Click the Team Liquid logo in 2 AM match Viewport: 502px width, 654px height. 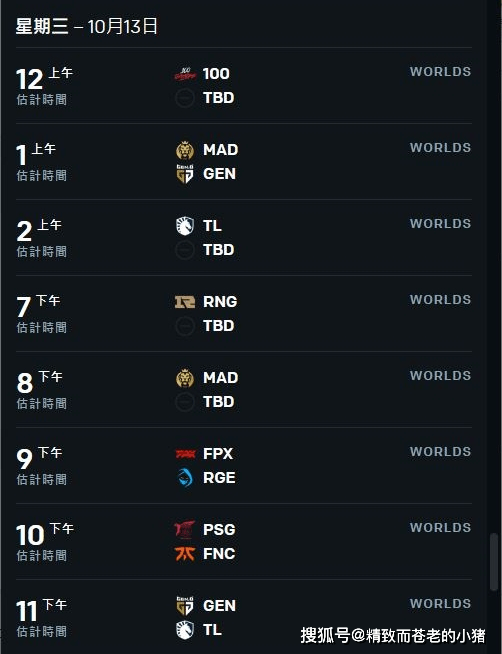pyautogui.click(x=185, y=226)
